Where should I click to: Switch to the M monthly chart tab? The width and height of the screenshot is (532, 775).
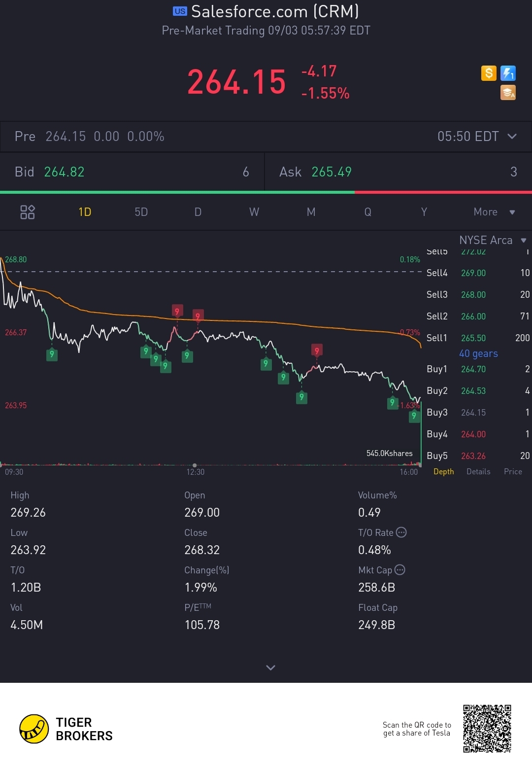click(x=311, y=212)
